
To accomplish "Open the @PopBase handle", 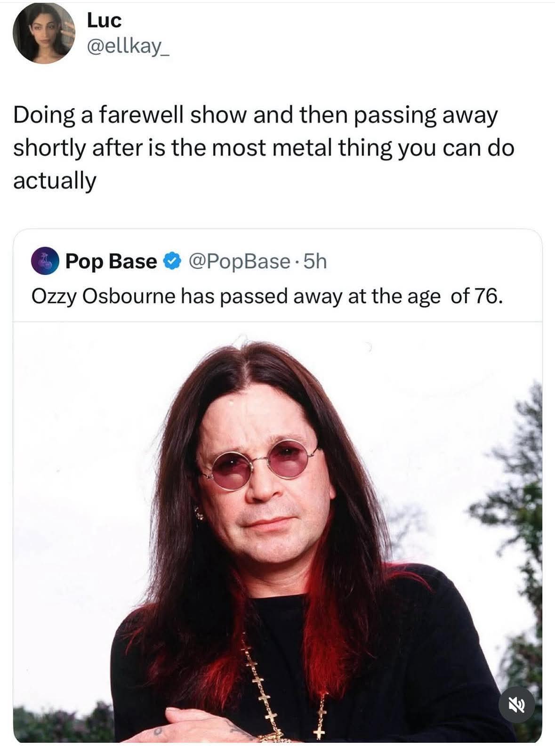I will coord(240,261).
